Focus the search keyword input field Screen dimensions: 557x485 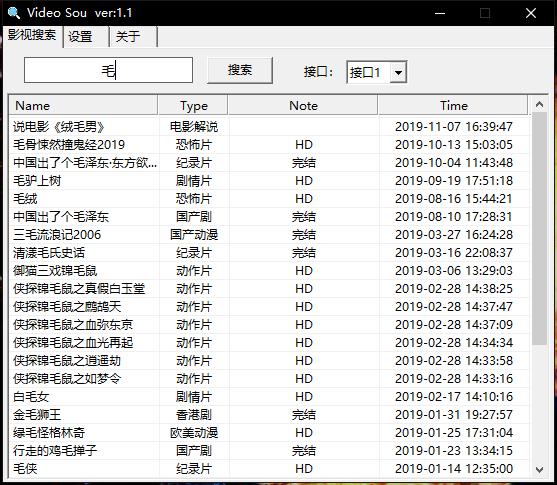(x=108, y=70)
